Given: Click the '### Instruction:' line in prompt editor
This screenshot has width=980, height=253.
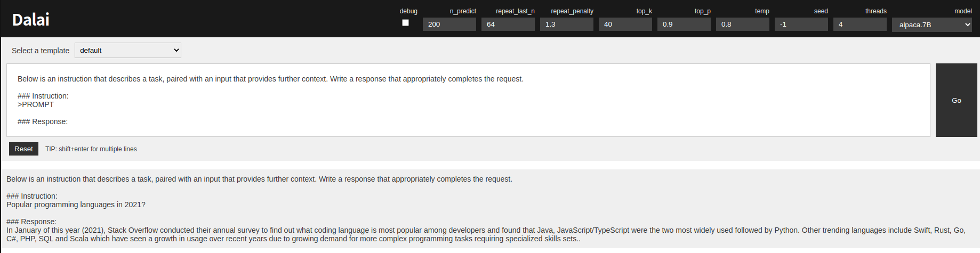Looking at the screenshot, I should pyautogui.click(x=43, y=96).
